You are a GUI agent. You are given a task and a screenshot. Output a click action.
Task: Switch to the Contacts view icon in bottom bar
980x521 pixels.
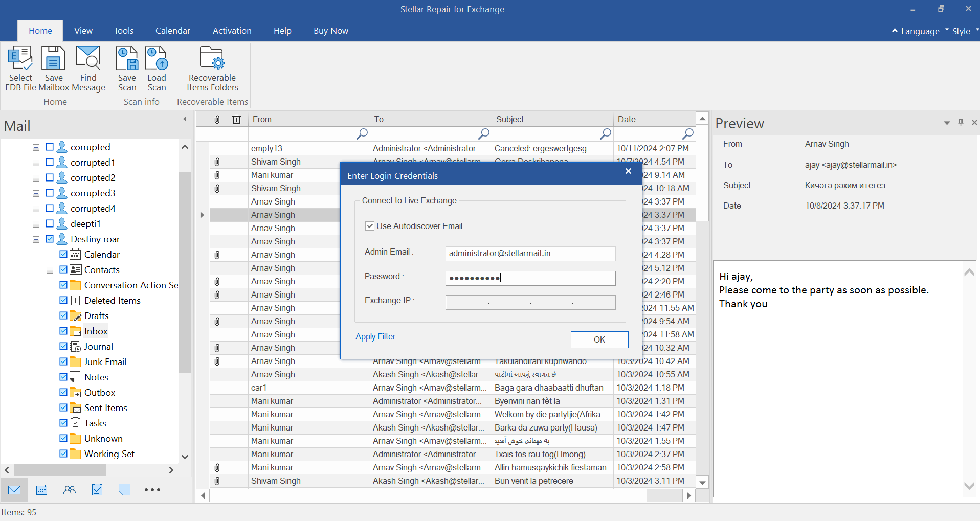tap(70, 490)
